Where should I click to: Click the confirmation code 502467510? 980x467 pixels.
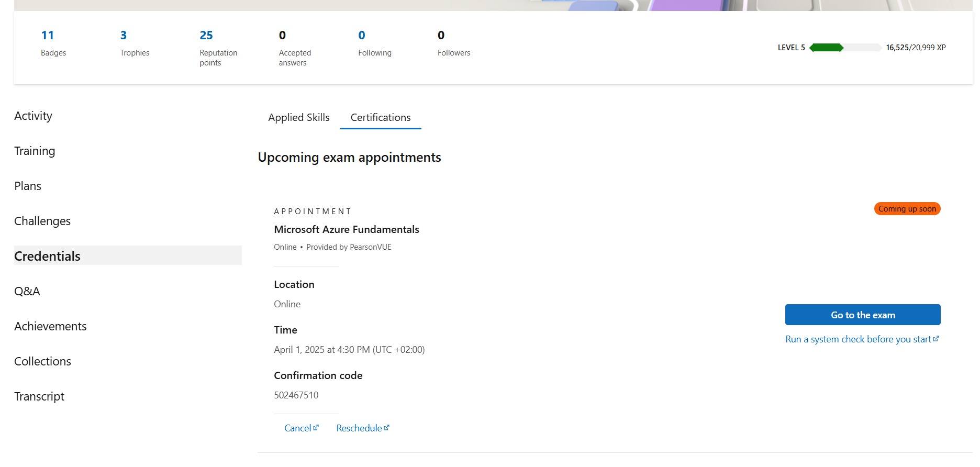296,395
